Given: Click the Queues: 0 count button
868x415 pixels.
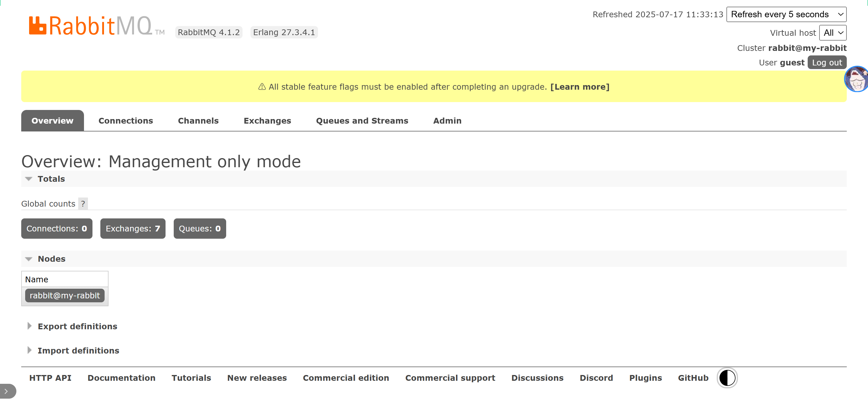Looking at the screenshot, I should coord(199,228).
